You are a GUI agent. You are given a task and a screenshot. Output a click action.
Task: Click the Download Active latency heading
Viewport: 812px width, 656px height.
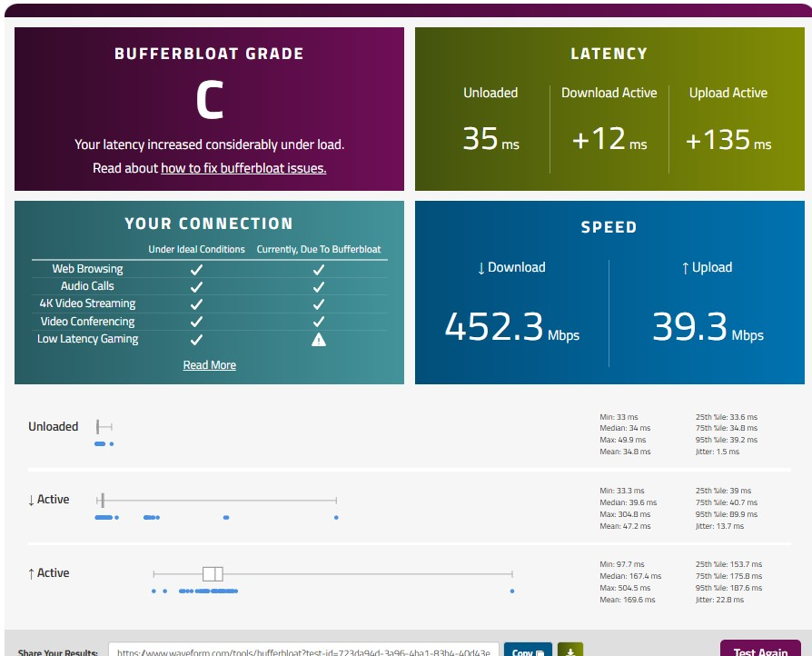609,93
